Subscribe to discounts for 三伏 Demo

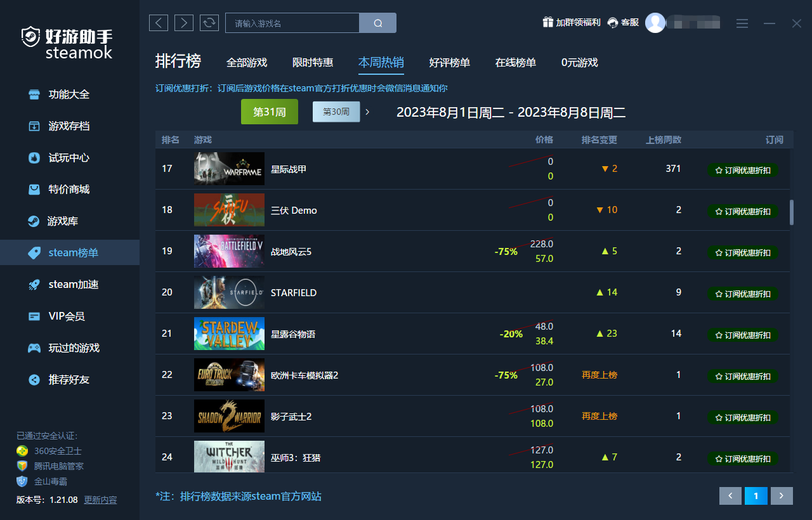[x=743, y=211]
